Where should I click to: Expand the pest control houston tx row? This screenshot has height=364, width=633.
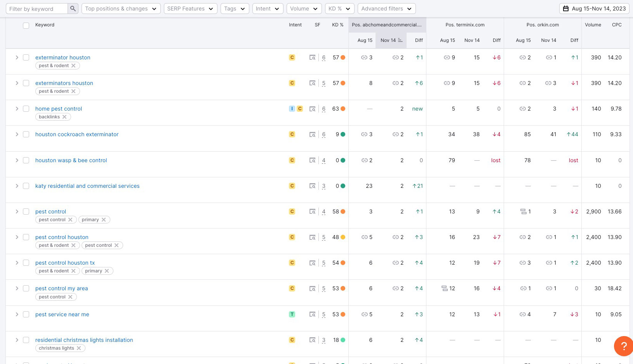point(17,263)
